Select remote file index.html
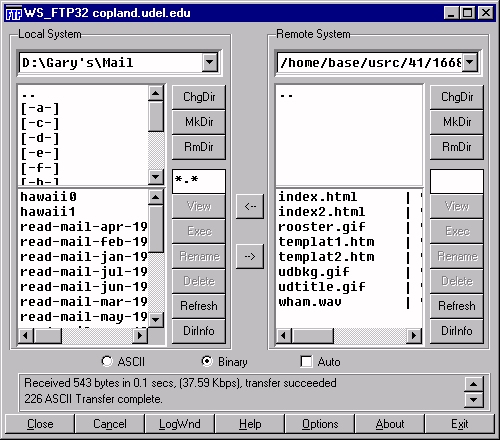The image size is (500, 440). tap(318, 197)
